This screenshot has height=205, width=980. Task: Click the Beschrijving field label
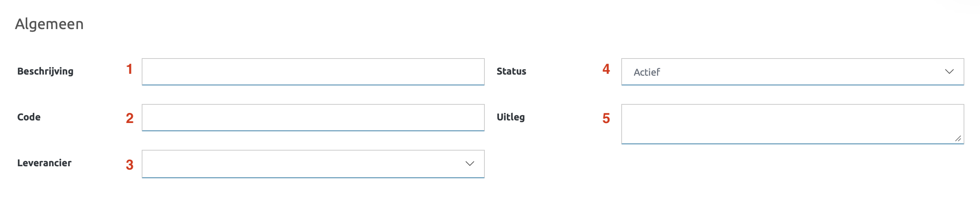45,72
